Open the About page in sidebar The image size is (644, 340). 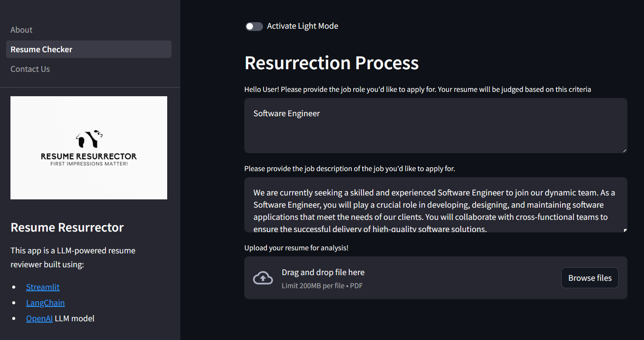click(x=21, y=30)
